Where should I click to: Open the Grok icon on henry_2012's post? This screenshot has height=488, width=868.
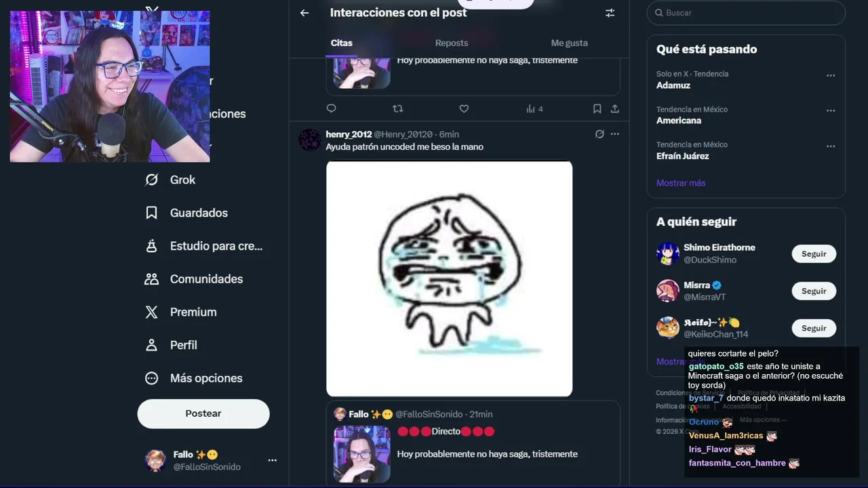coord(599,134)
